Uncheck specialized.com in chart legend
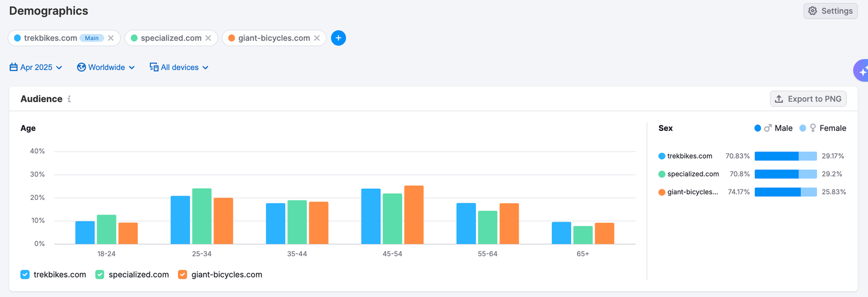This screenshot has height=297, width=868. pyautogui.click(x=100, y=275)
